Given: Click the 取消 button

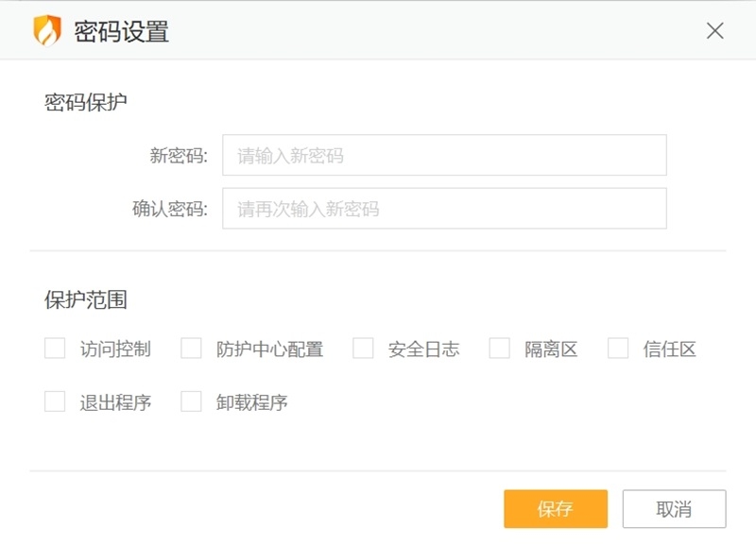Looking at the screenshot, I should [x=673, y=508].
